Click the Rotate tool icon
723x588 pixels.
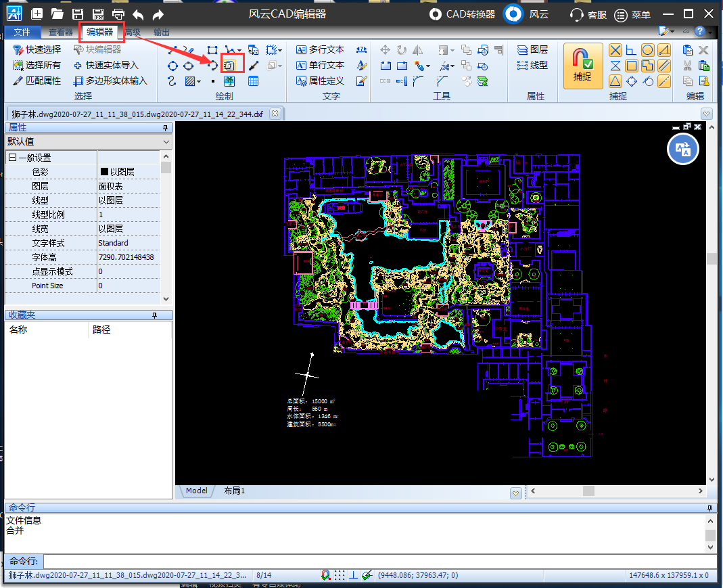click(x=402, y=50)
